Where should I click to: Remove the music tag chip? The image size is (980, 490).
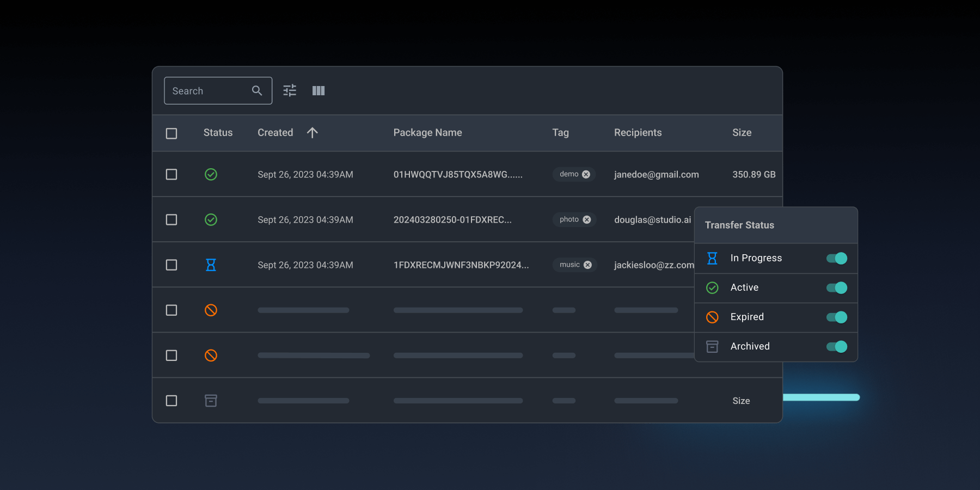pos(587,265)
